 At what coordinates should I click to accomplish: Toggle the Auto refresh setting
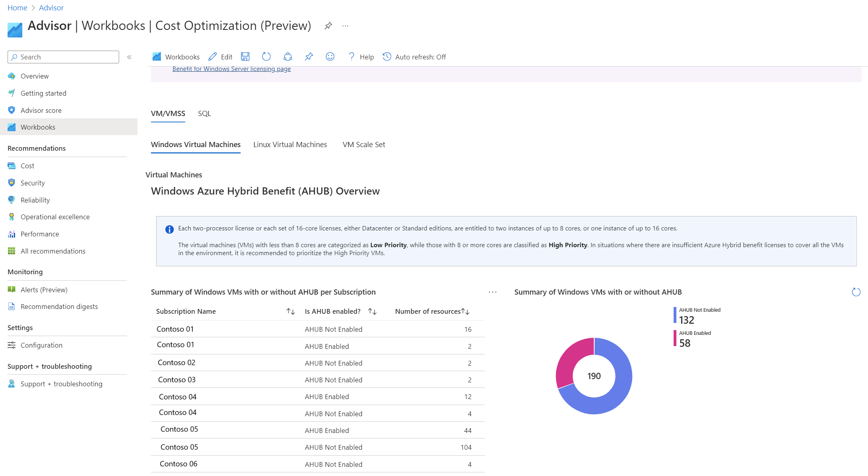[414, 57]
